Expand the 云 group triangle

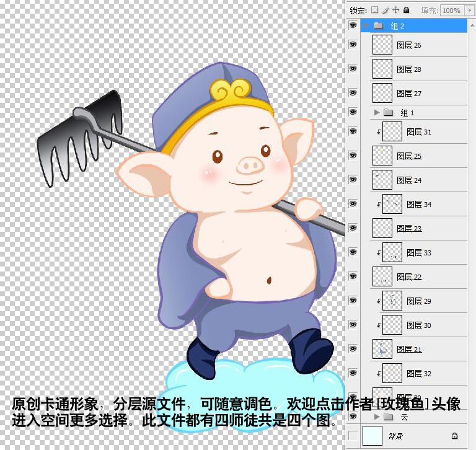(x=377, y=417)
